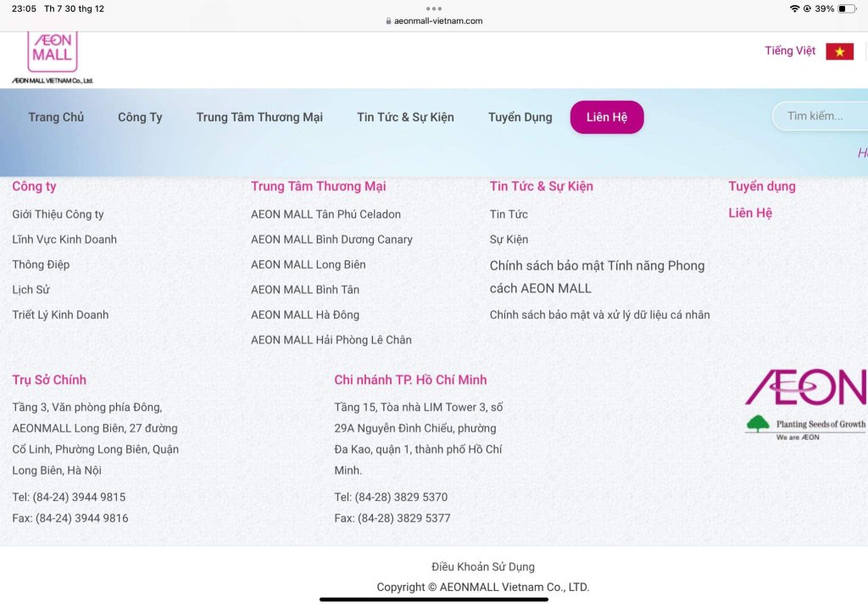
Task: Tap the padlock icon beside the URL
Action: (388, 21)
